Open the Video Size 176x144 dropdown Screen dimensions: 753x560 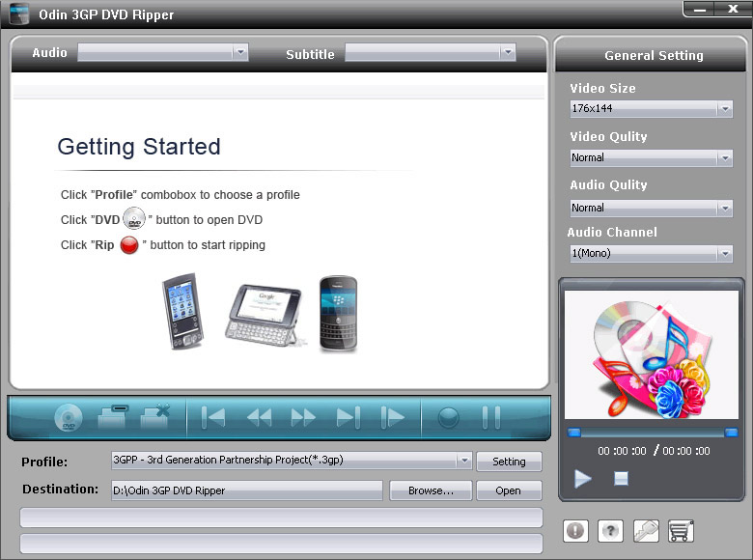[x=652, y=108]
